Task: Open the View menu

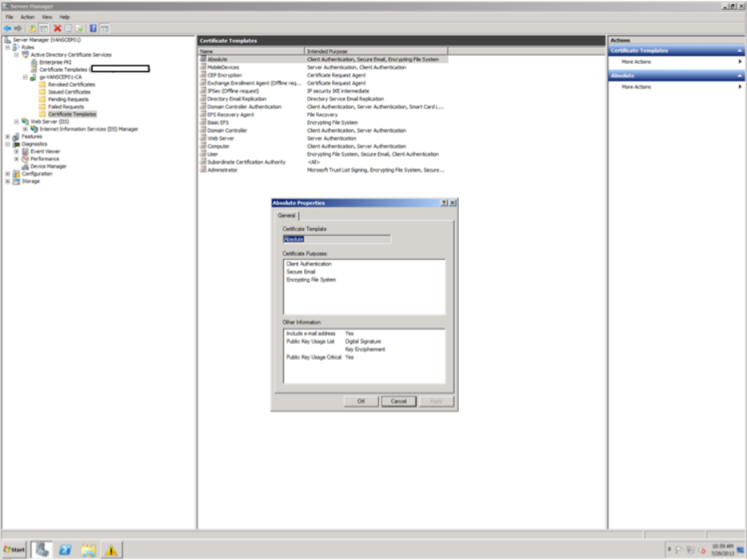Action: [45, 17]
